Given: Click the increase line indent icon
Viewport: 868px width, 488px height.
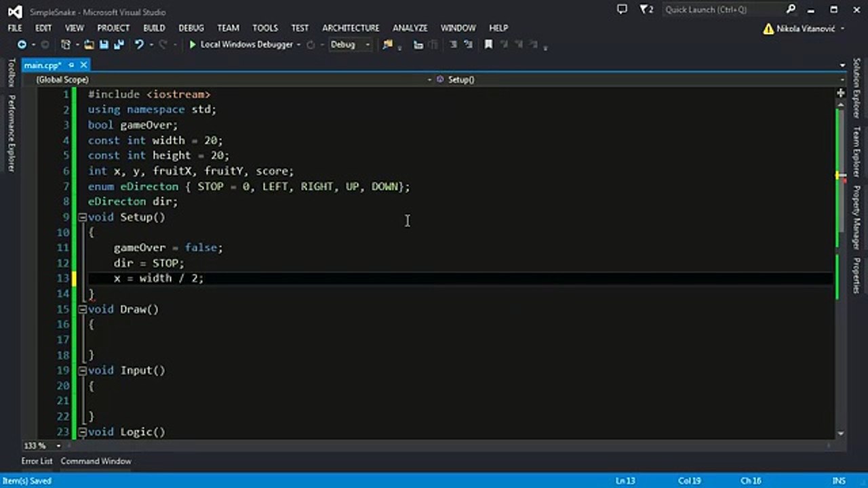Looking at the screenshot, I should pyautogui.click(x=468, y=45).
